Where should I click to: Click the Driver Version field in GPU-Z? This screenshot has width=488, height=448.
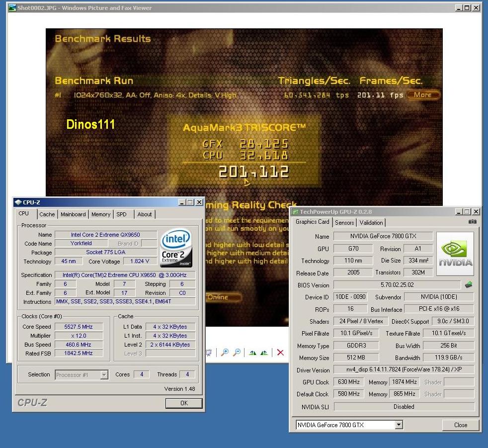point(404,369)
